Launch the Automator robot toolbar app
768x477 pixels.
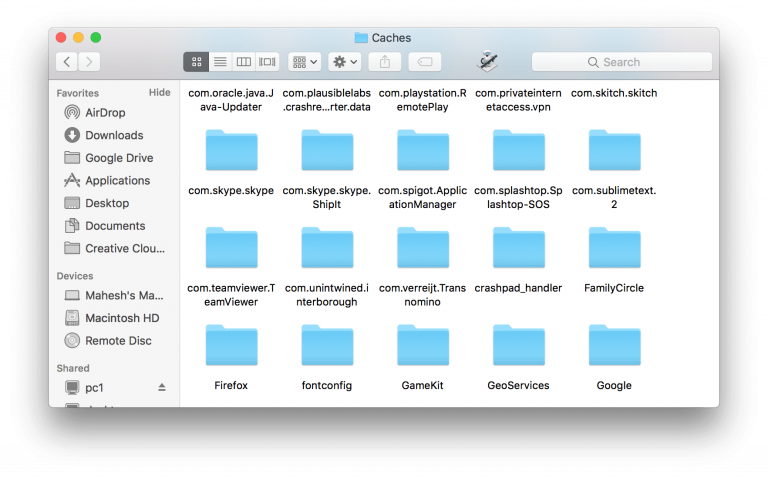487,61
